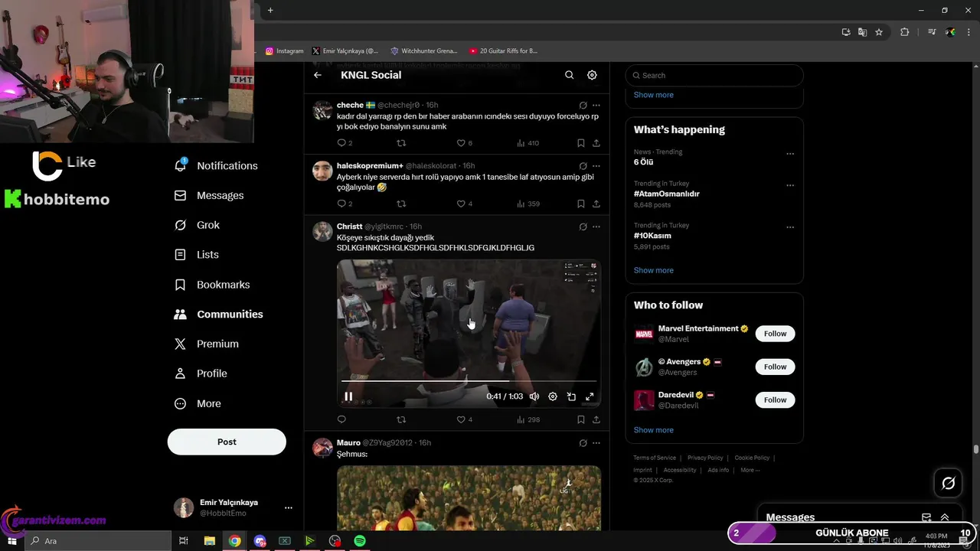This screenshot has height=551, width=980.
Task: Share Christt's video post
Action: (x=596, y=419)
